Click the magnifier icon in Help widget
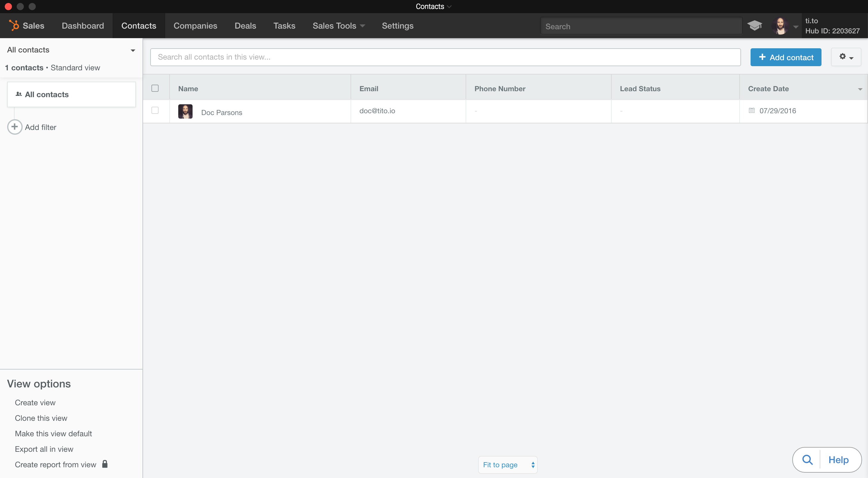This screenshot has height=478, width=868. (807, 460)
